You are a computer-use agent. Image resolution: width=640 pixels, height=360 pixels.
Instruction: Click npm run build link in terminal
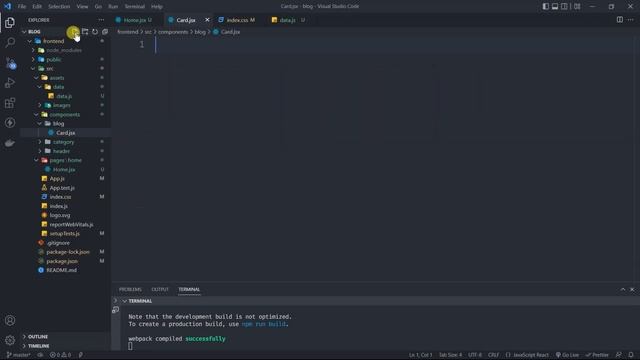tap(264, 324)
